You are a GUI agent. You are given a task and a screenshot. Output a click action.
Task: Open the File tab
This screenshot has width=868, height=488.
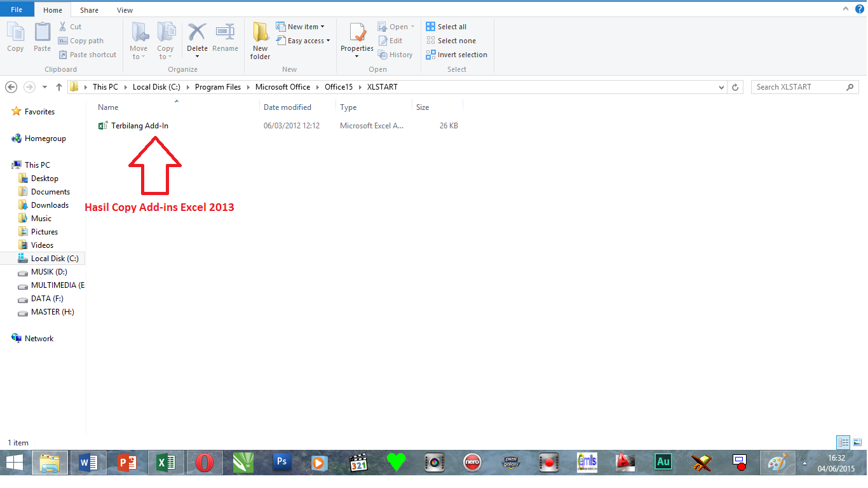[x=17, y=10]
